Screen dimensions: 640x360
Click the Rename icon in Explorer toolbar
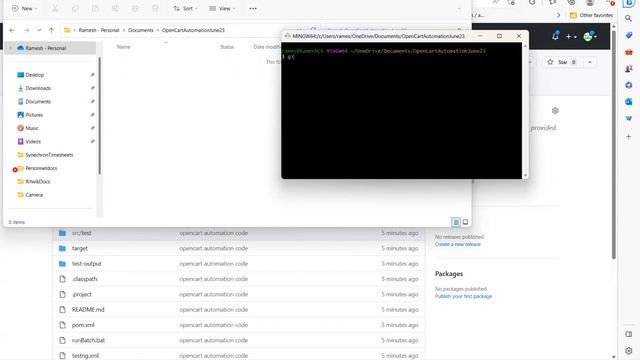click(116, 8)
